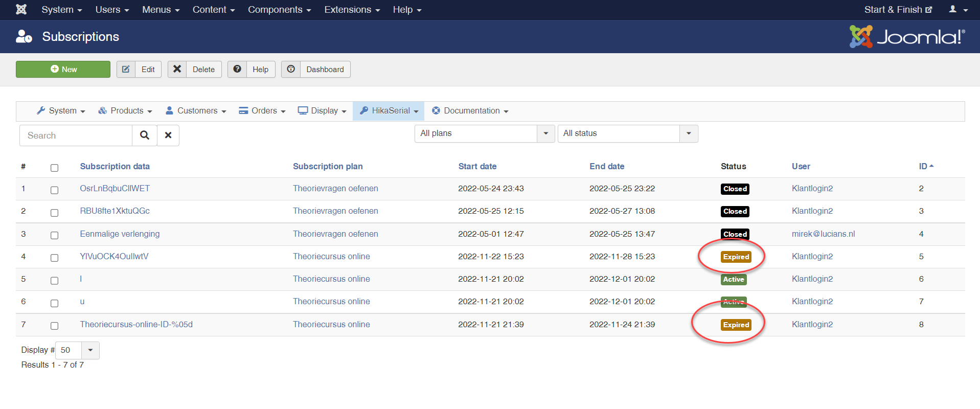Sort by Subscription data column
980x409 pixels.
click(115, 166)
